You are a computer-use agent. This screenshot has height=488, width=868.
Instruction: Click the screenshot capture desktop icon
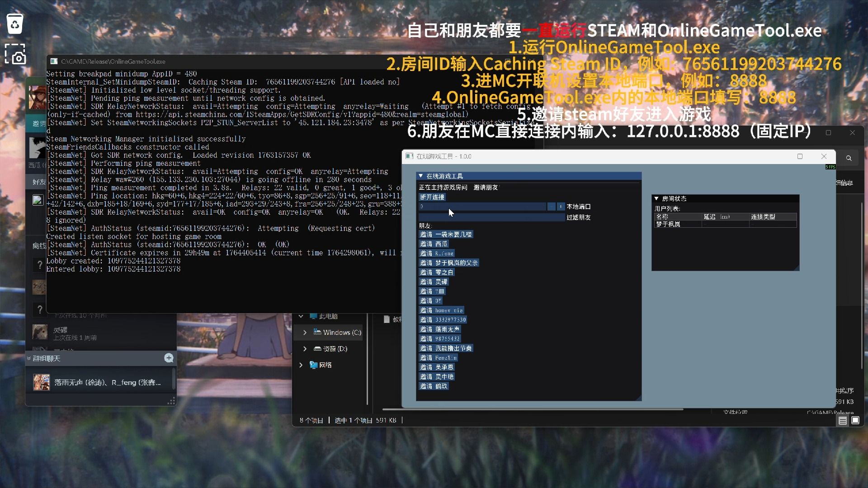15,54
